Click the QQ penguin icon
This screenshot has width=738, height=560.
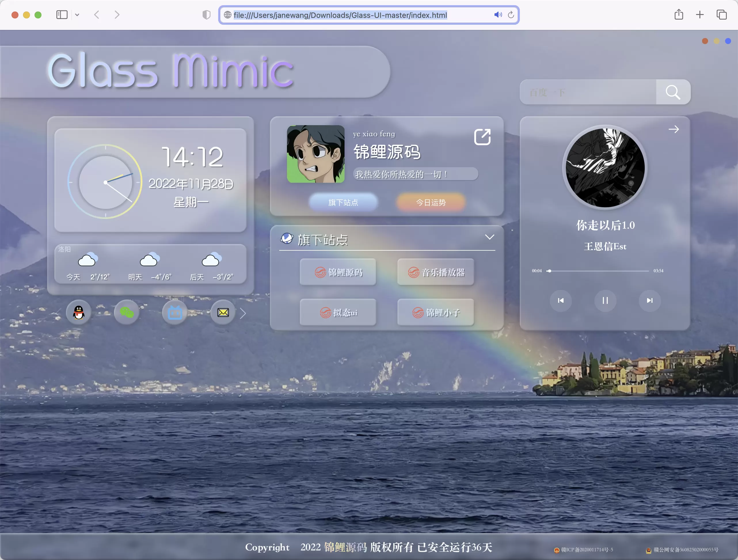[78, 312]
